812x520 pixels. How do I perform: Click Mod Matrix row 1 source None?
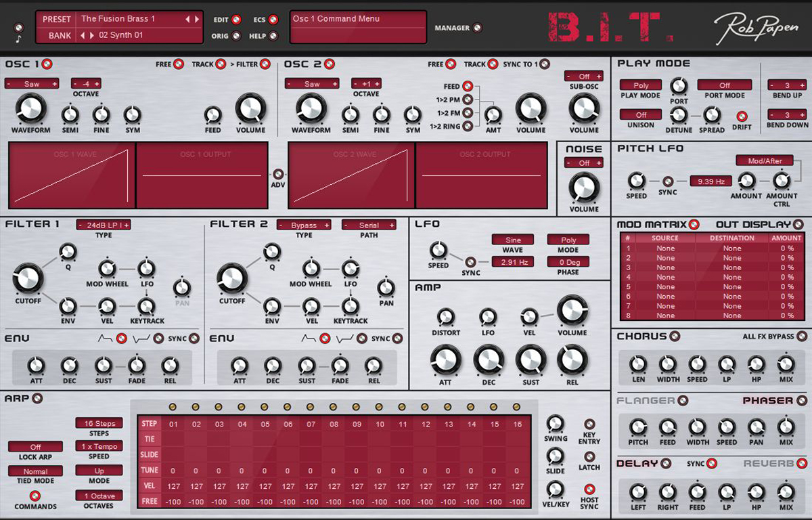click(665, 248)
